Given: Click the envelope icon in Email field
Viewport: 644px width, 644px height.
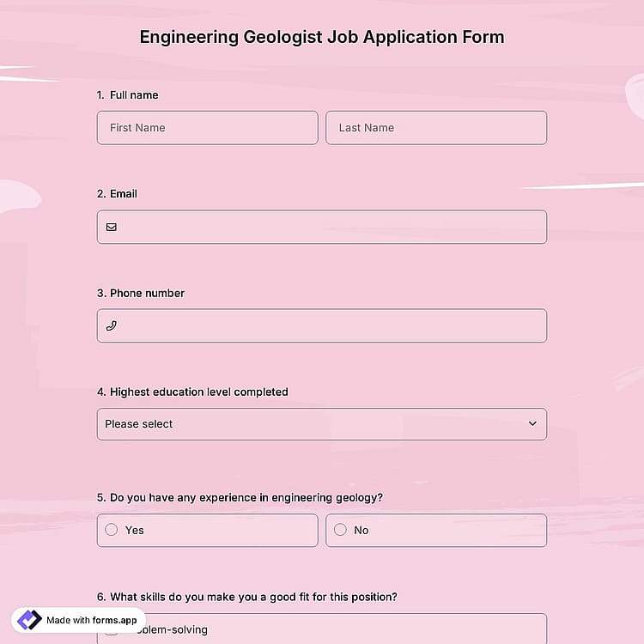Looking at the screenshot, I should [112, 228].
